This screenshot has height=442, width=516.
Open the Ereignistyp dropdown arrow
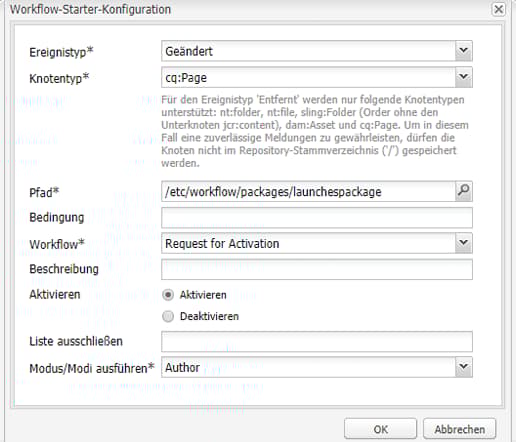[464, 51]
